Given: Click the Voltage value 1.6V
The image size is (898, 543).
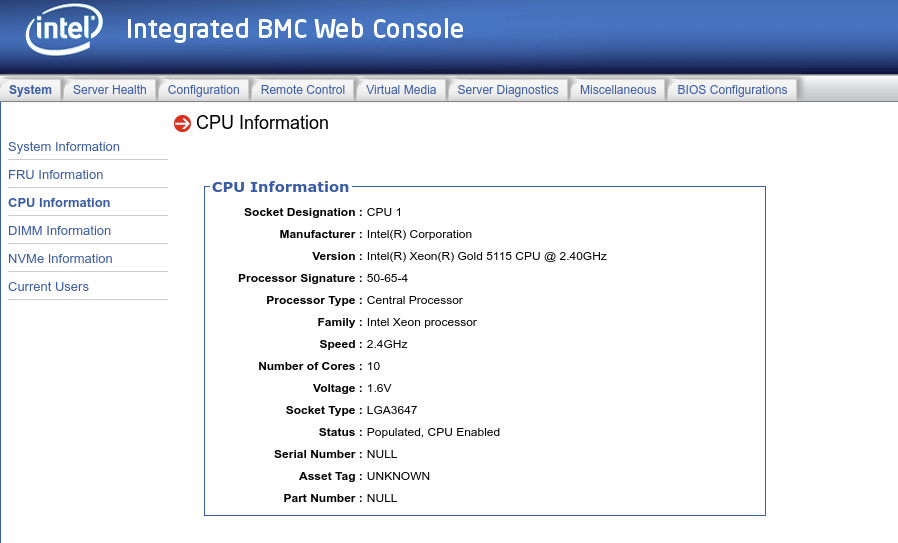Looking at the screenshot, I should (x=379, y=388).
